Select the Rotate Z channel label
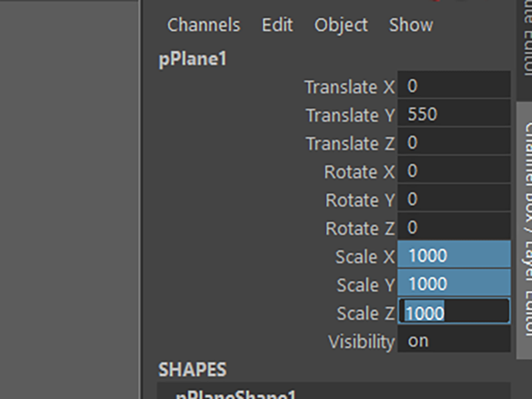This screenshot has width=532, height=399. (x=360, y=228)
